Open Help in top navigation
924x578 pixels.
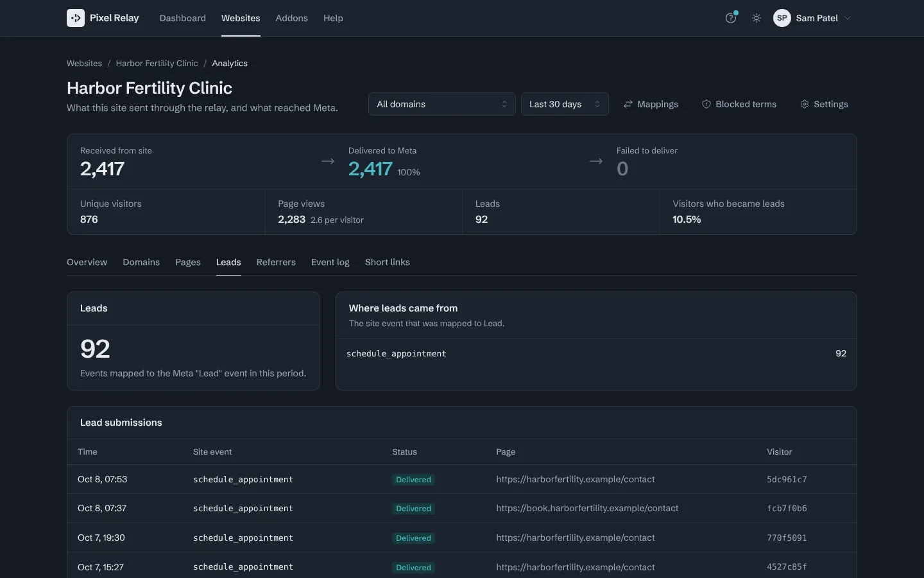[x=333, y=18]
